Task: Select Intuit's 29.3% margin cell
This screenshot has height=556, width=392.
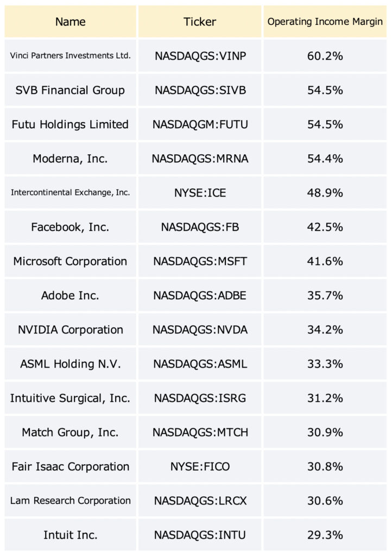Action: point(325,535)
